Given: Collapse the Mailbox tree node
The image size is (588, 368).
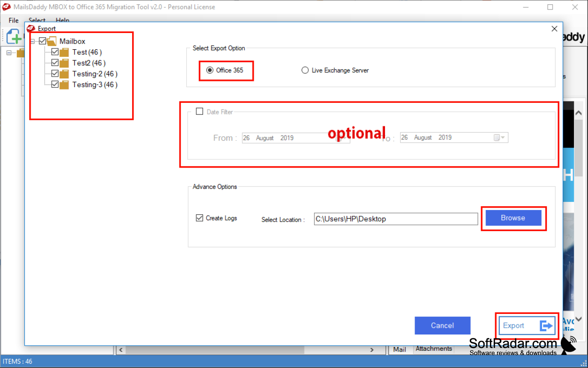Looking at the screenshot, I should pos(33,42).
